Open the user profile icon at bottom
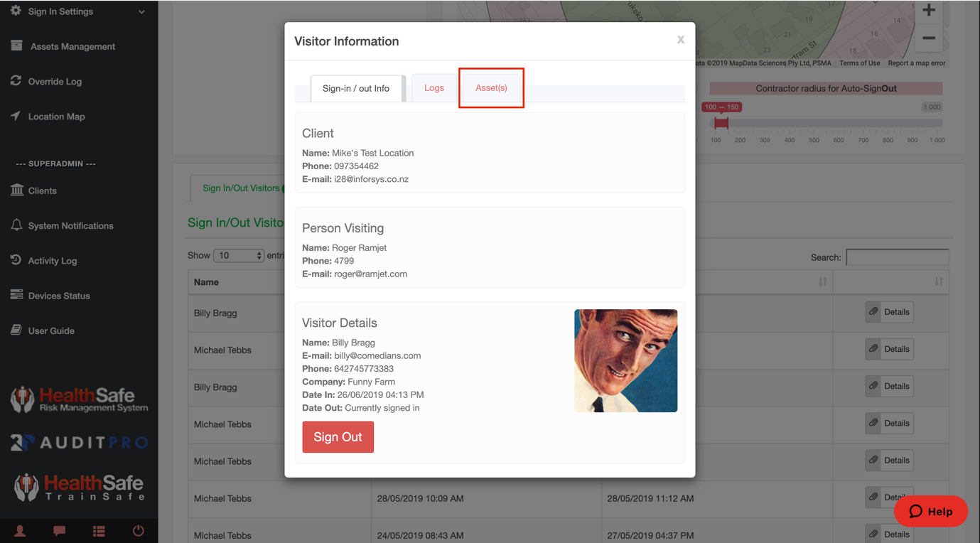The image size is (980, 543). click(20, 531)
